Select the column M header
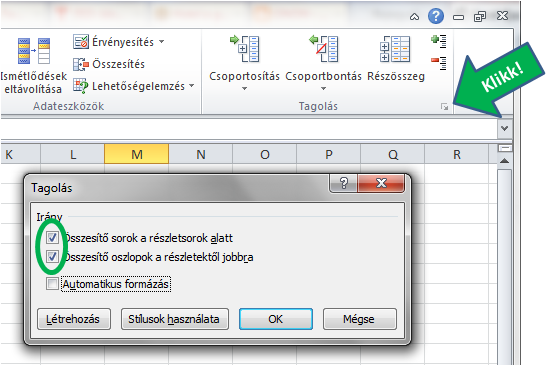The height and width of the screenshot is (365, 547). coord(137,154)
